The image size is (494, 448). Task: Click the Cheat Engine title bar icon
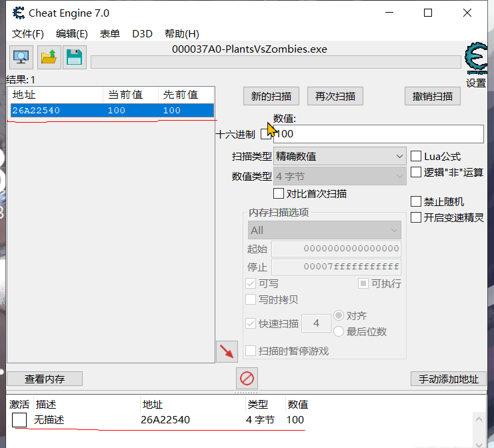coord(19,13)
